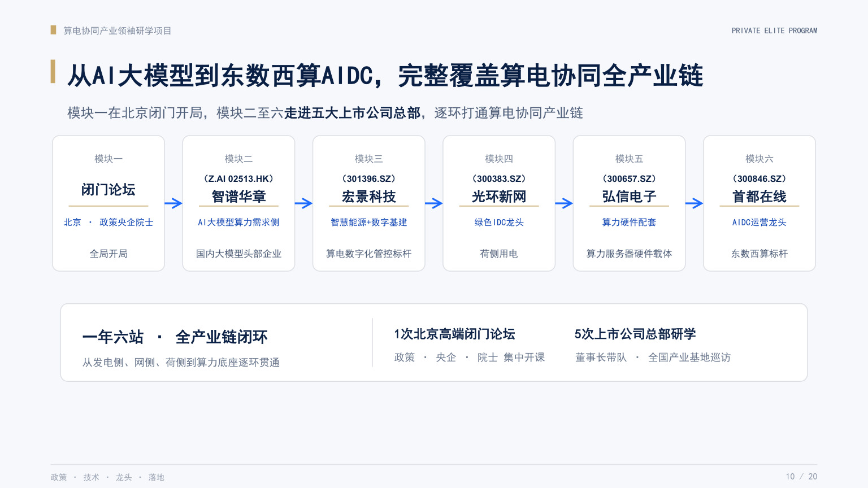Click stock code '(Z.AI 02513.HK)'

pos(238,178)
